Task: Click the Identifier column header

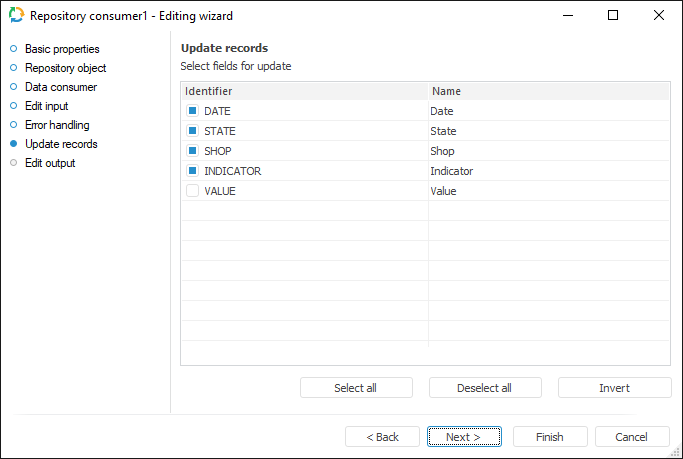Action: (x=304, y=91)
